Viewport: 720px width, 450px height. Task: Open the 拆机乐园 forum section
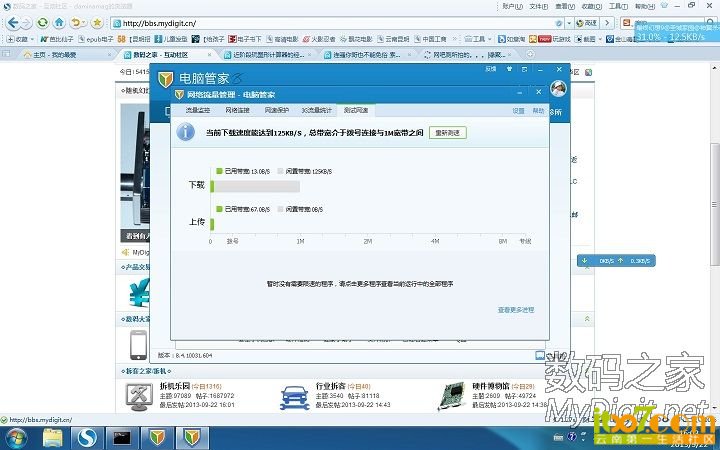click(x=174, y=386)
